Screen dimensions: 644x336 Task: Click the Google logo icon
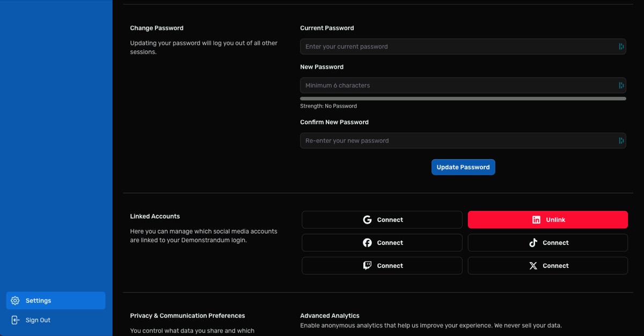[367, 220]
